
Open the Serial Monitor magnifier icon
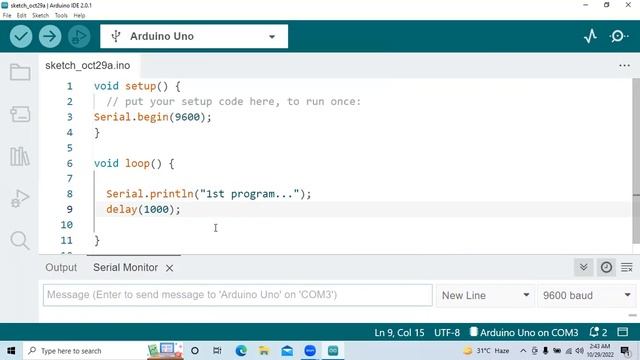click(x=619, y=36)
